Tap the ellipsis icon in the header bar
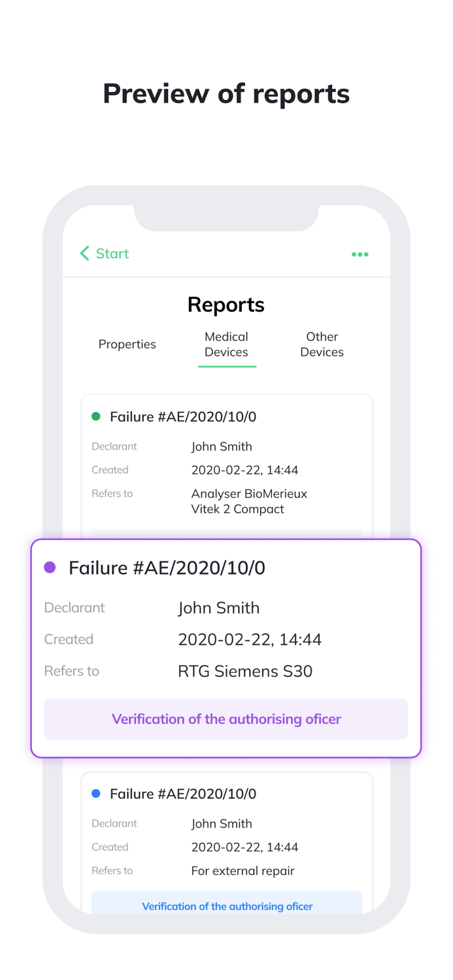 point(360,254)
